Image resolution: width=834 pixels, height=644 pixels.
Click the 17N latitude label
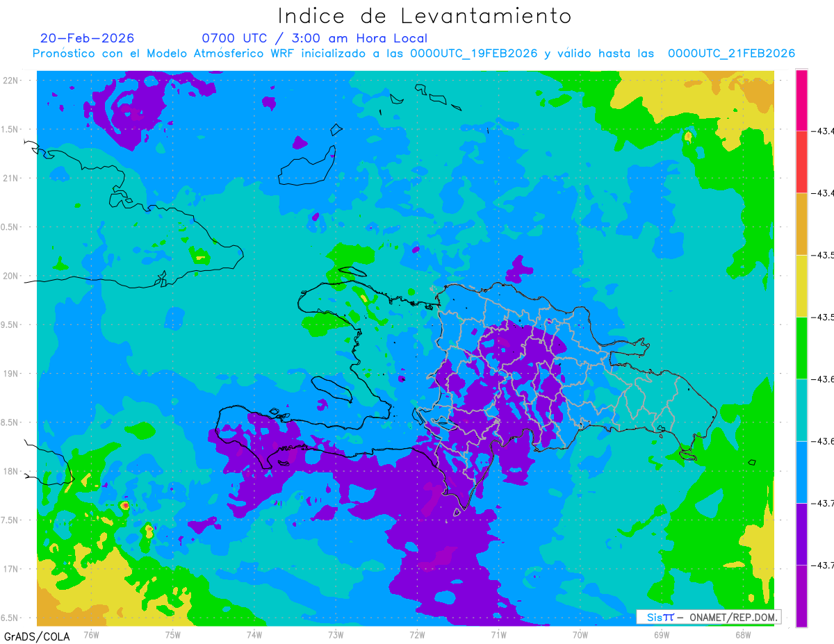pos(10,569)
